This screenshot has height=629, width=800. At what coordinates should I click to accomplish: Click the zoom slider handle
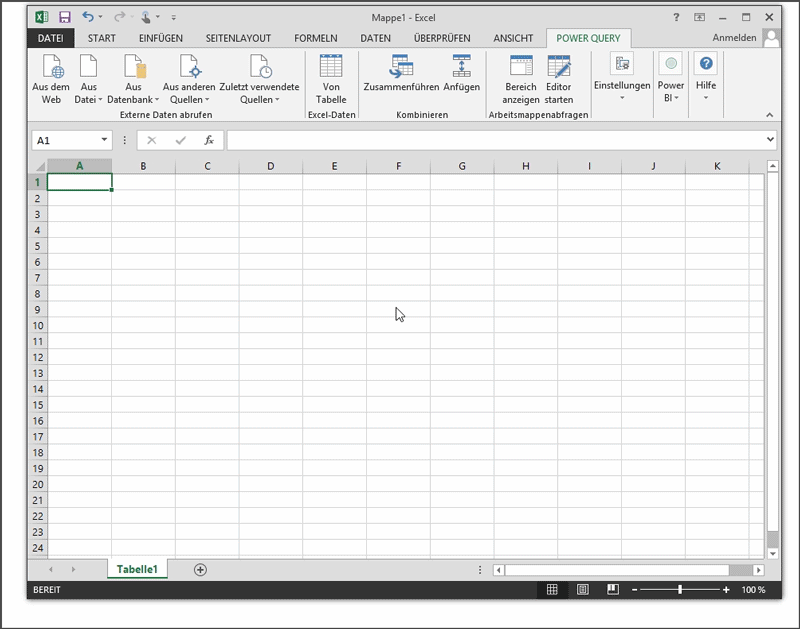point(680,590)
